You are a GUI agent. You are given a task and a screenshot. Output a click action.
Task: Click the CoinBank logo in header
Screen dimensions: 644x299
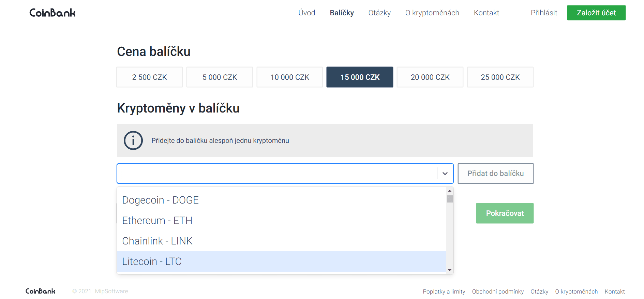point(53,13)
